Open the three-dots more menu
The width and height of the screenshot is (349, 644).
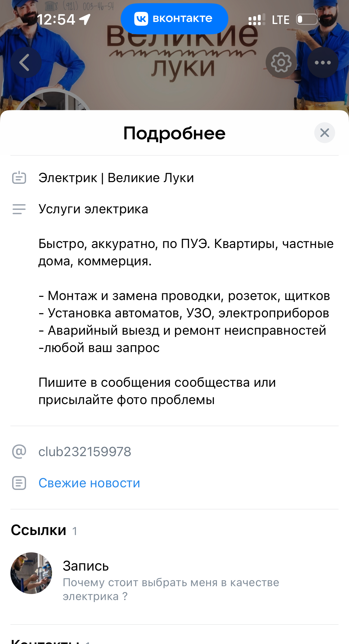pos(323,62)
